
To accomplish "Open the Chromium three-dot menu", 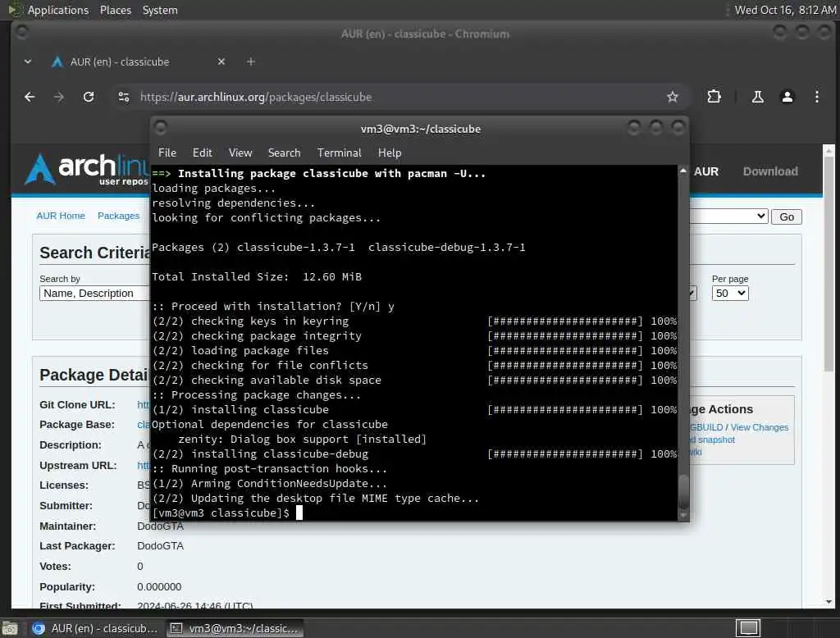I will click(816, 97).
